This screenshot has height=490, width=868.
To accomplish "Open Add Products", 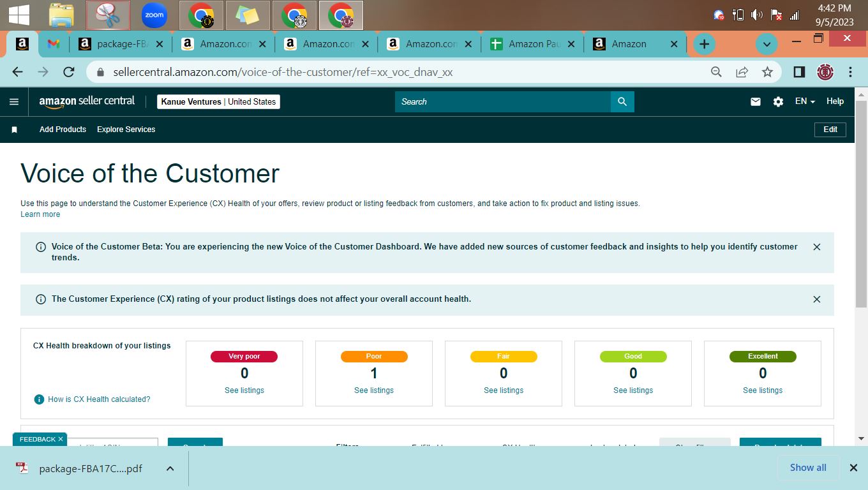I will click(x=63, y=130).
